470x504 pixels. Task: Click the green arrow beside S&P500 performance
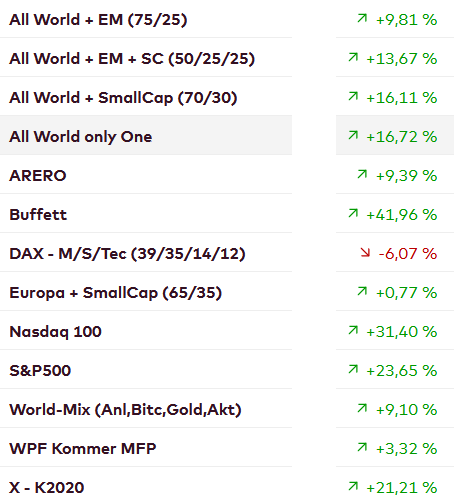[353, 369]
